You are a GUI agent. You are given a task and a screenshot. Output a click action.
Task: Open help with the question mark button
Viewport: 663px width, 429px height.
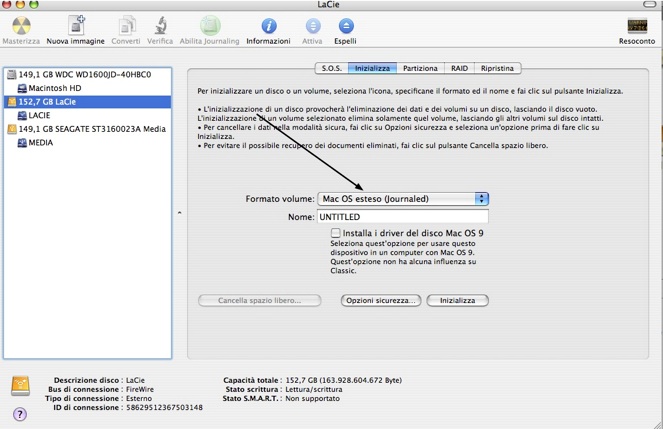coord(20,414)
